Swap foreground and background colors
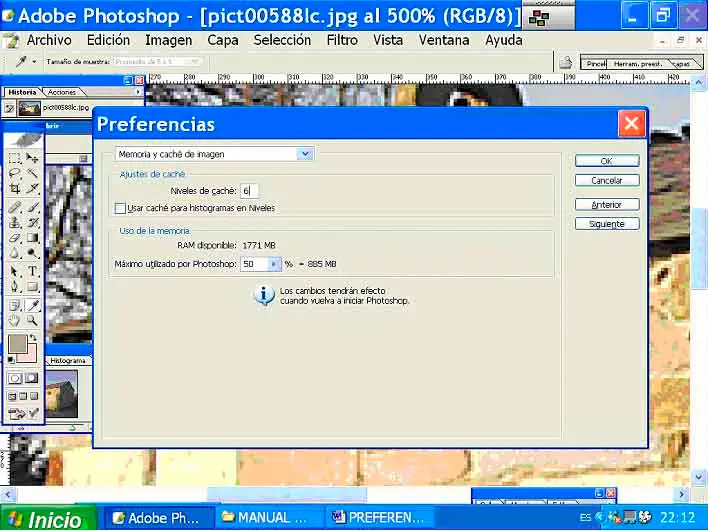 [33, 338]
